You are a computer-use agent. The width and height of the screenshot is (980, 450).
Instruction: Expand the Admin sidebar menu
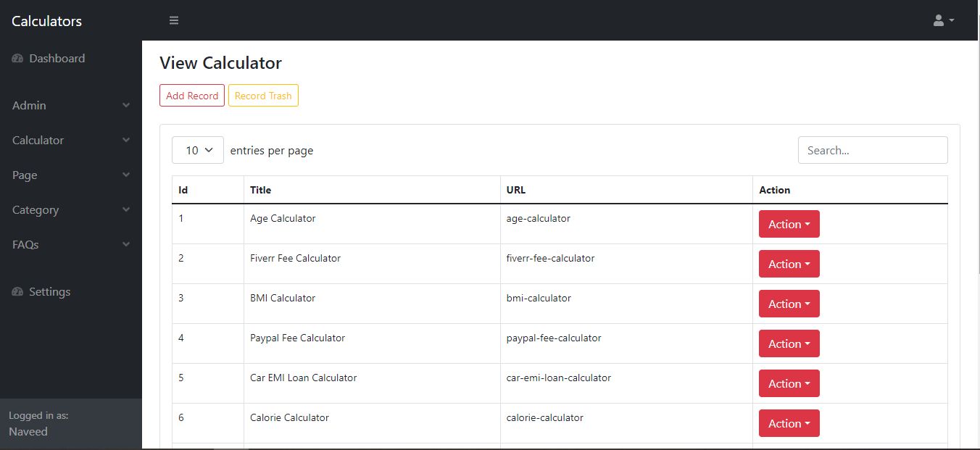[x=70, y=105]
